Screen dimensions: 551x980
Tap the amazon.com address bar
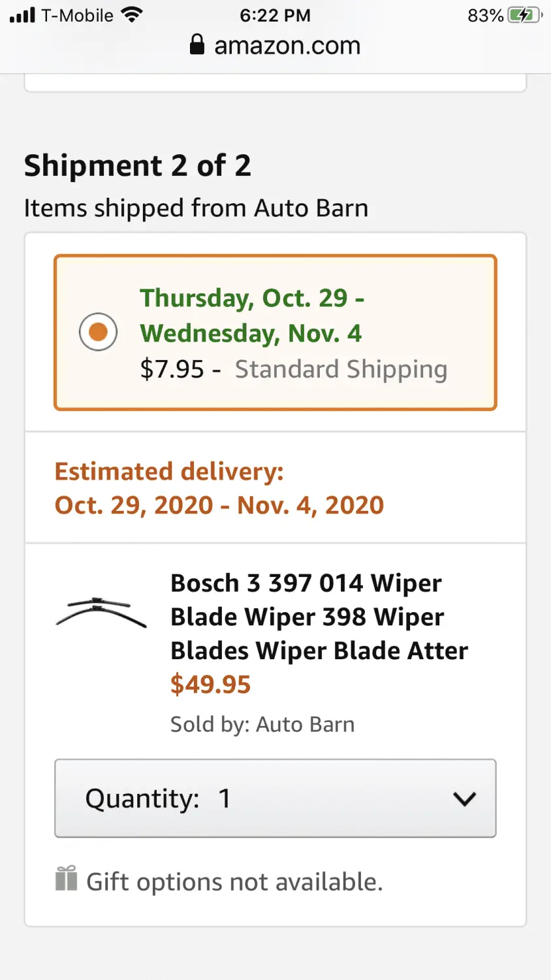click(x=275, y=45)
